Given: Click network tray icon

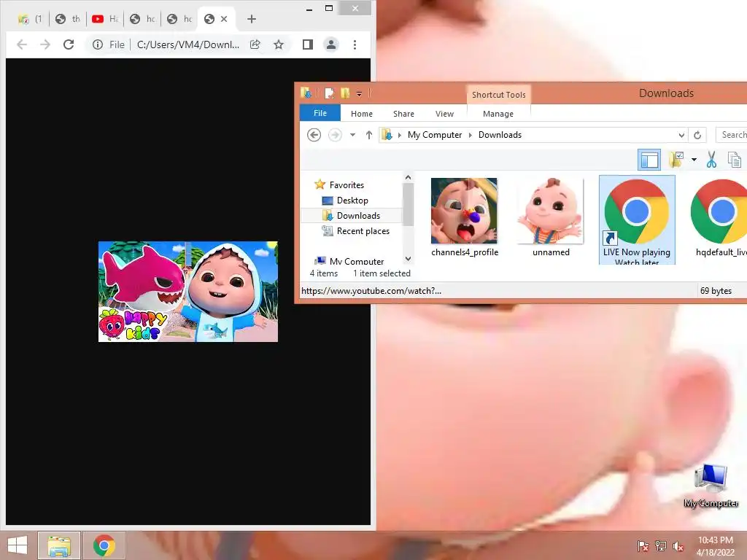Looking at the screenshot, I should pyautogui.click(x=660, y=546).
